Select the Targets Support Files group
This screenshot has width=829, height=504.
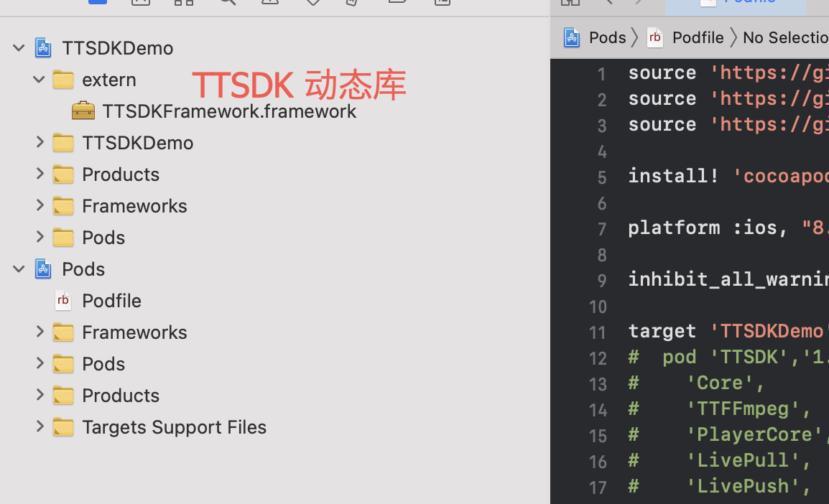tap(174, 427)
